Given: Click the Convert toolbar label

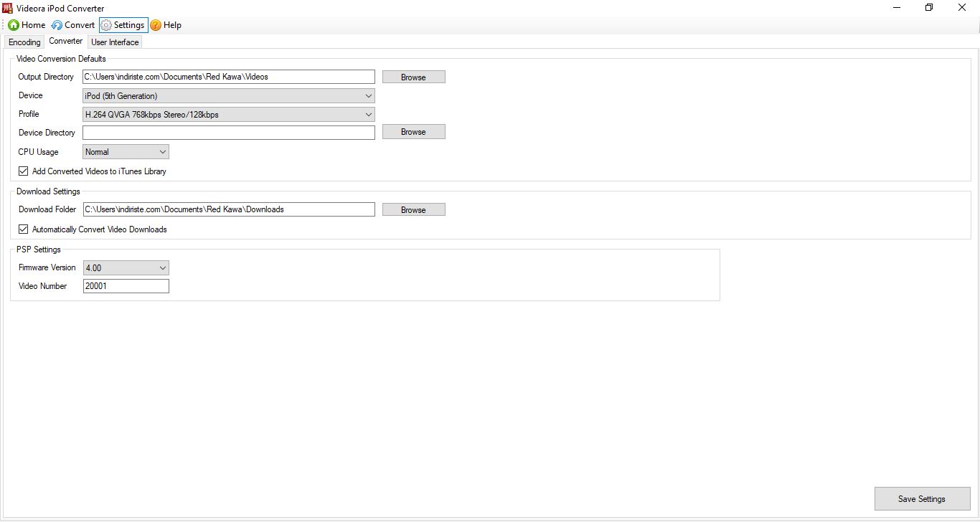Looking at the screenshot, I should (80, 25).
